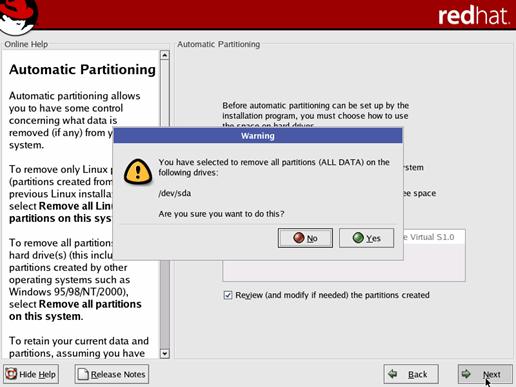Click the document icon on Release Notes
Screen dimensions: 516x387
tap(83, 374)
